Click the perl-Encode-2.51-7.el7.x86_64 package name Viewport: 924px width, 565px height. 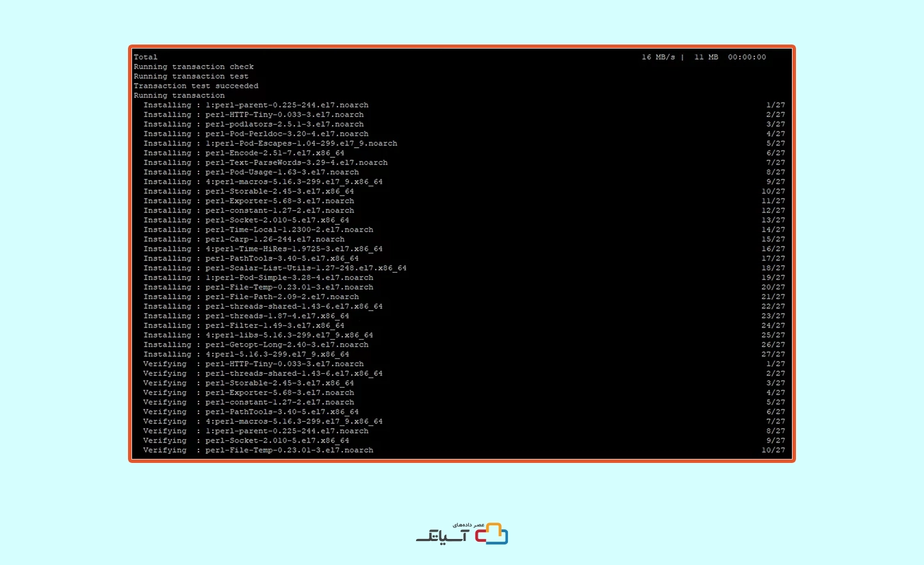click(274, 153)
